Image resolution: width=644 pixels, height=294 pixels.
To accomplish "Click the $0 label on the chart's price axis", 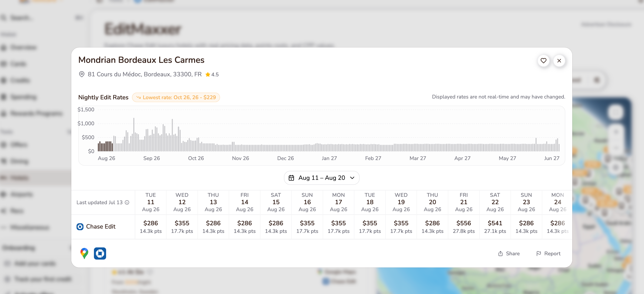I will 91,151.
